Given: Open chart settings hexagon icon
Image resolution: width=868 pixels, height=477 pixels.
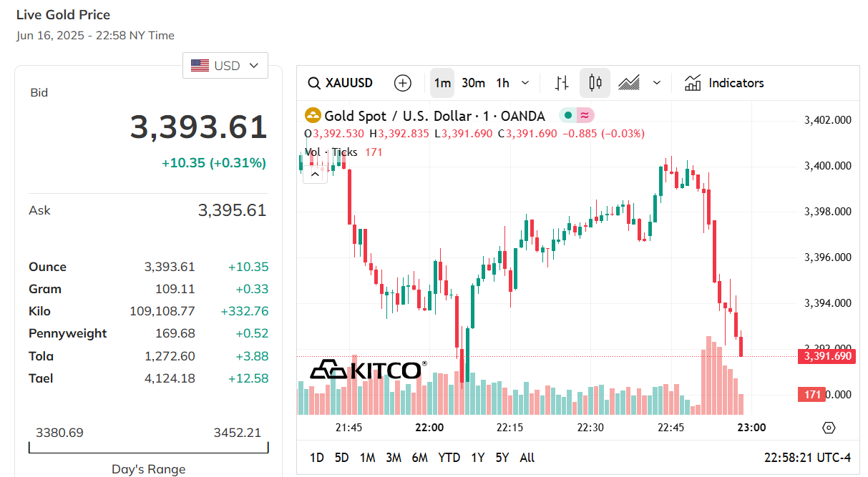Looking at the screenshot, I should [x=829, y=428].
